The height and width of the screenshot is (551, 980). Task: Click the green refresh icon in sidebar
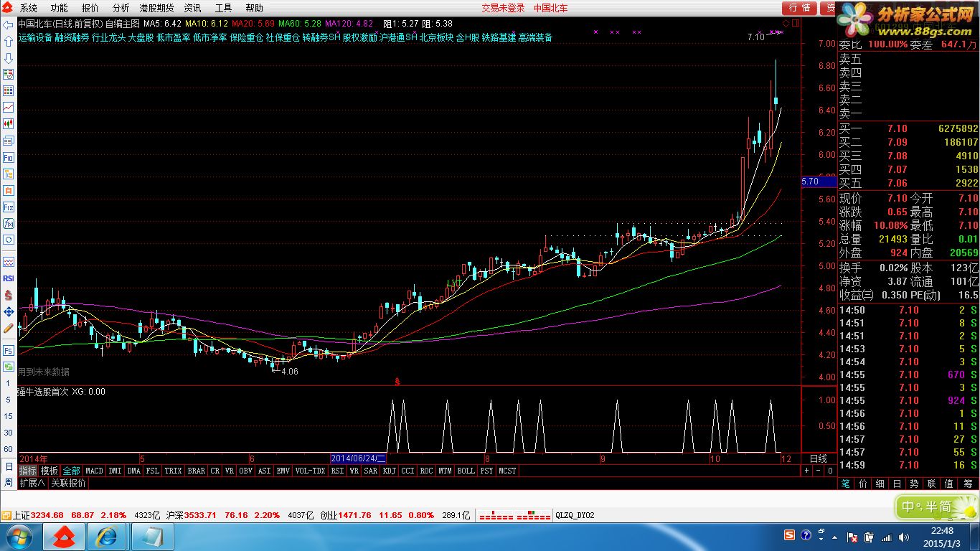click(9, 367)
